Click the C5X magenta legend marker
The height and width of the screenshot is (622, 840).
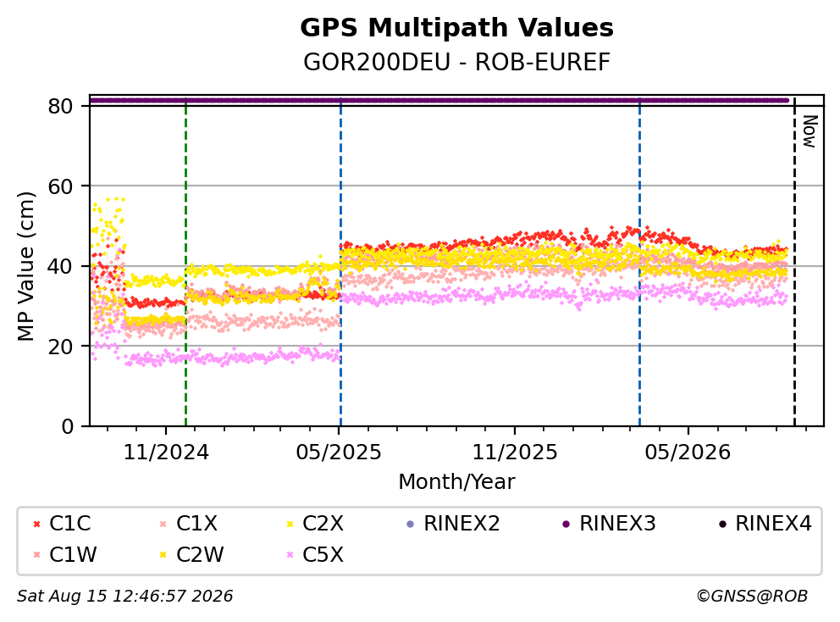[x=290, y=555]
